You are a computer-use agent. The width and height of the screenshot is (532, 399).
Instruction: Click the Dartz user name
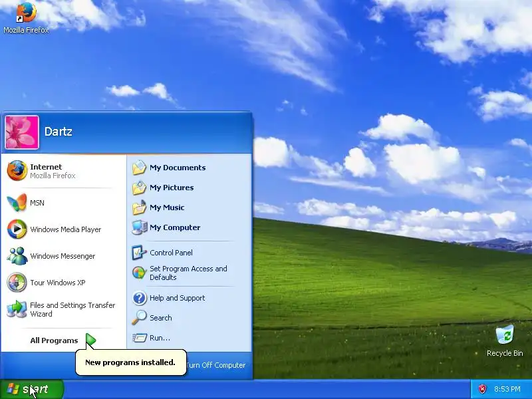[59, 132]
